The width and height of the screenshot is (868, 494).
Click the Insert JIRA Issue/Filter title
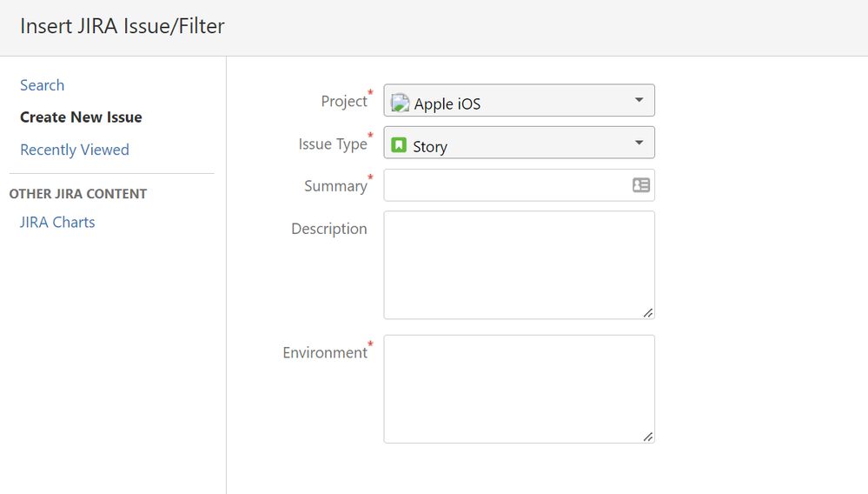click(123, 26)
